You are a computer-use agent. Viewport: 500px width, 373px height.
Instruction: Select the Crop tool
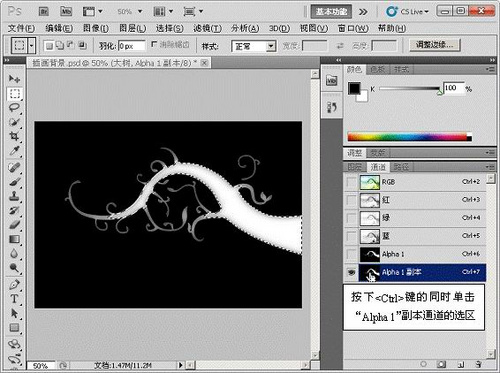pos(14,136)
